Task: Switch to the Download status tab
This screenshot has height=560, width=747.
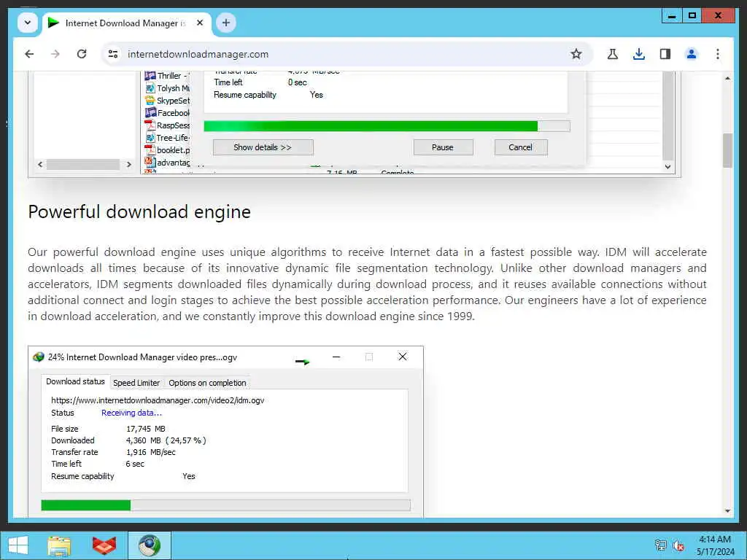Action: pos(75,382)
